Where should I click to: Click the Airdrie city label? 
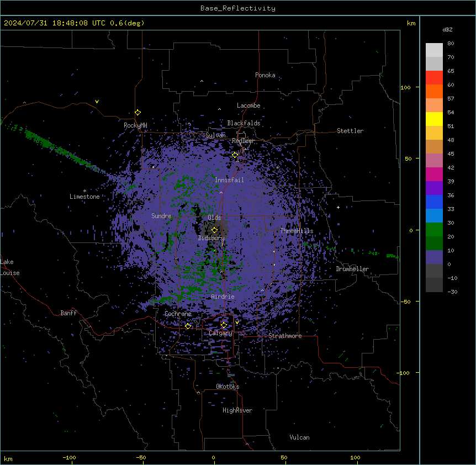[x=223, y=297]
